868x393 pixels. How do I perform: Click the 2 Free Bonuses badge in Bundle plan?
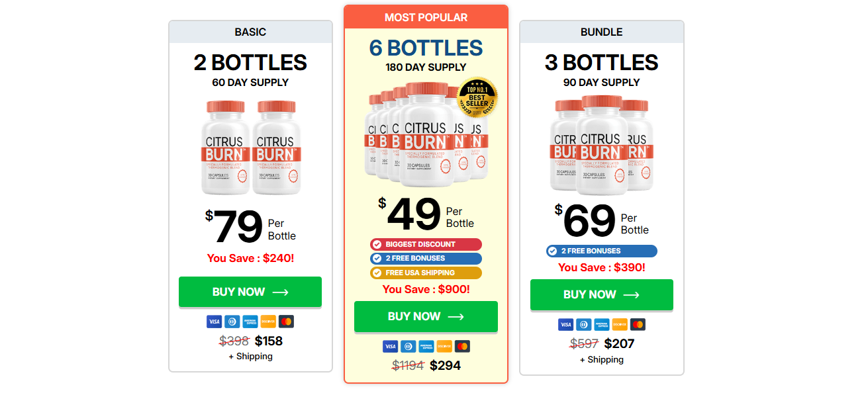click(x=601, y=251)
